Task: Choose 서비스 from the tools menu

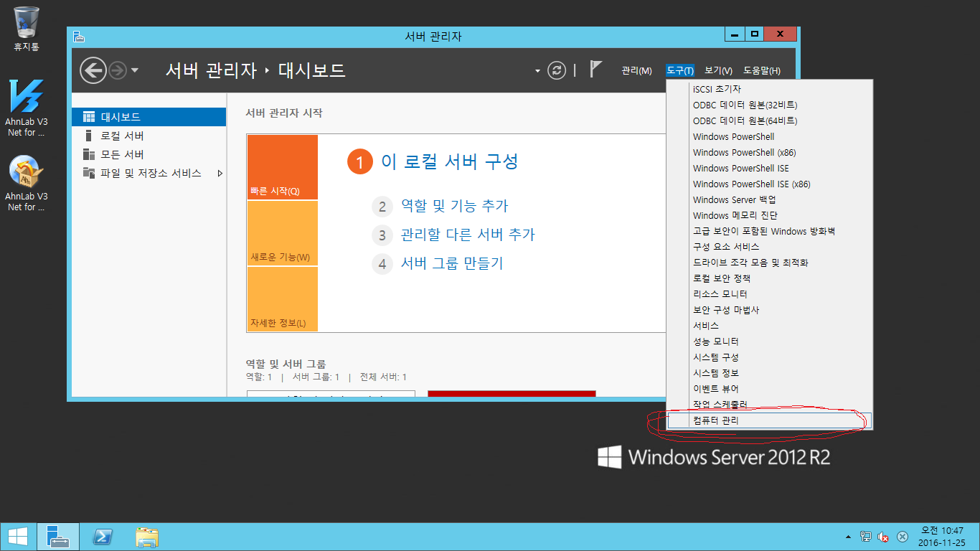Action: click(x=770, y=326)
